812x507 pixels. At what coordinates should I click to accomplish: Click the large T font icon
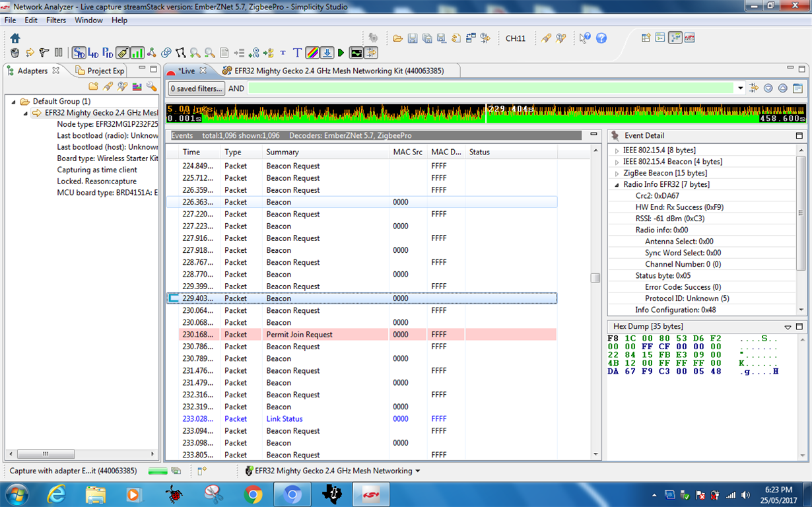297,52
